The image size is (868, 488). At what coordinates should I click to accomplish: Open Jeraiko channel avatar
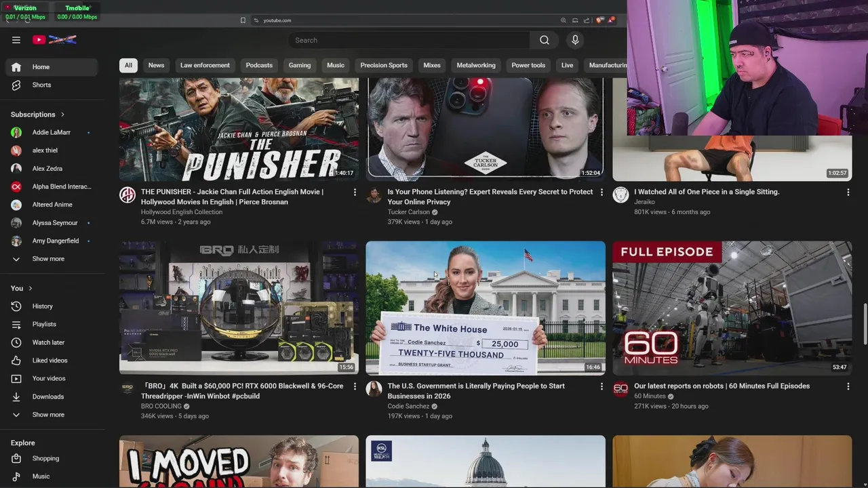(620, 195)
